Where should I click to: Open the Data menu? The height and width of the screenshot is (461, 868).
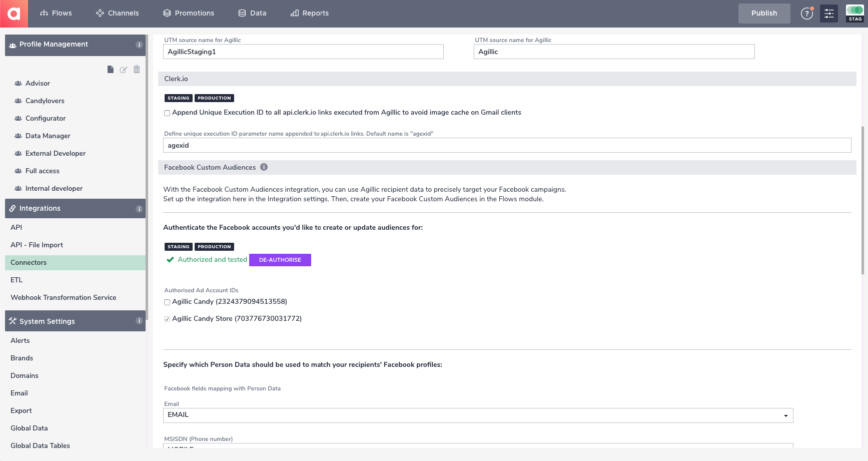[x=252, y=14]
